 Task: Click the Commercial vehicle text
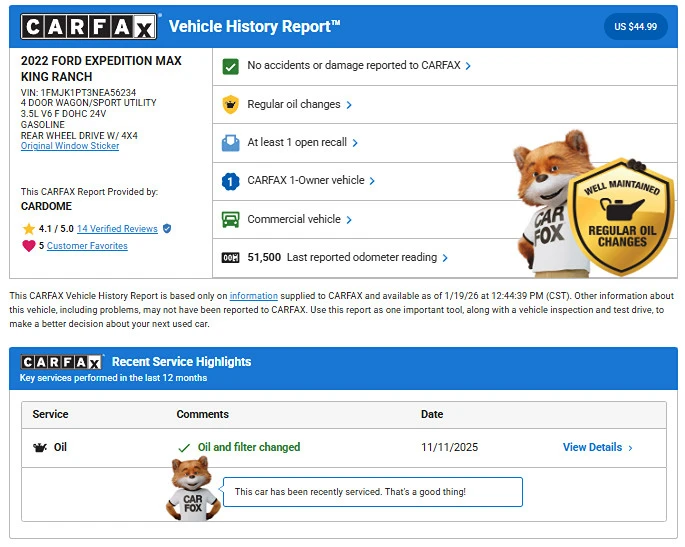click(x=294, y=219)
